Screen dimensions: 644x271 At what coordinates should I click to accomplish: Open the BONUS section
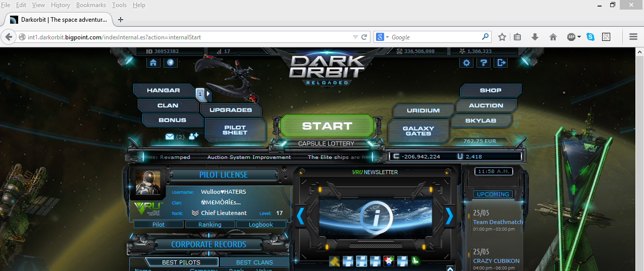click(172, 120)
